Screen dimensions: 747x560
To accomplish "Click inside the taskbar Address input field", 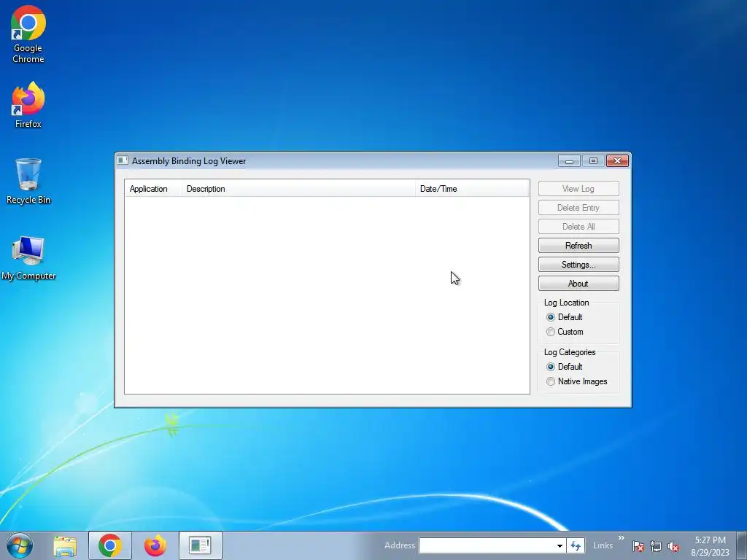I will click(487, 545).
